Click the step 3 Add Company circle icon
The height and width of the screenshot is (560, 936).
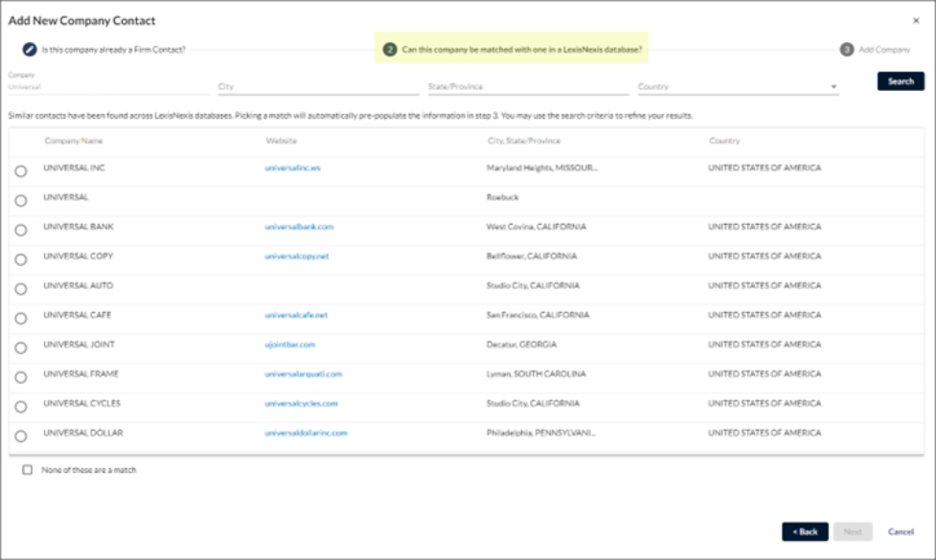(x=847, y=50)
